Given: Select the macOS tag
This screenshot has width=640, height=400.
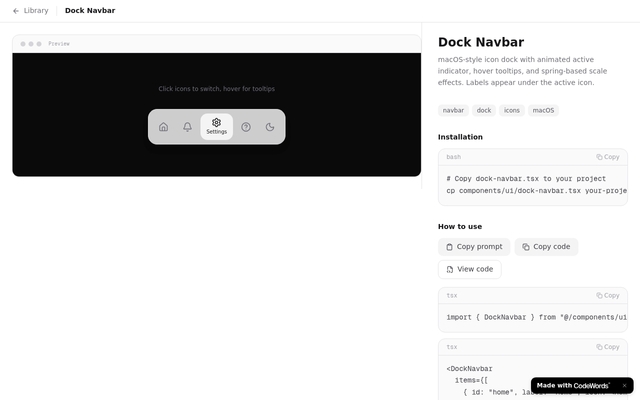Looking at the screenshot, I should coord(543,110).
